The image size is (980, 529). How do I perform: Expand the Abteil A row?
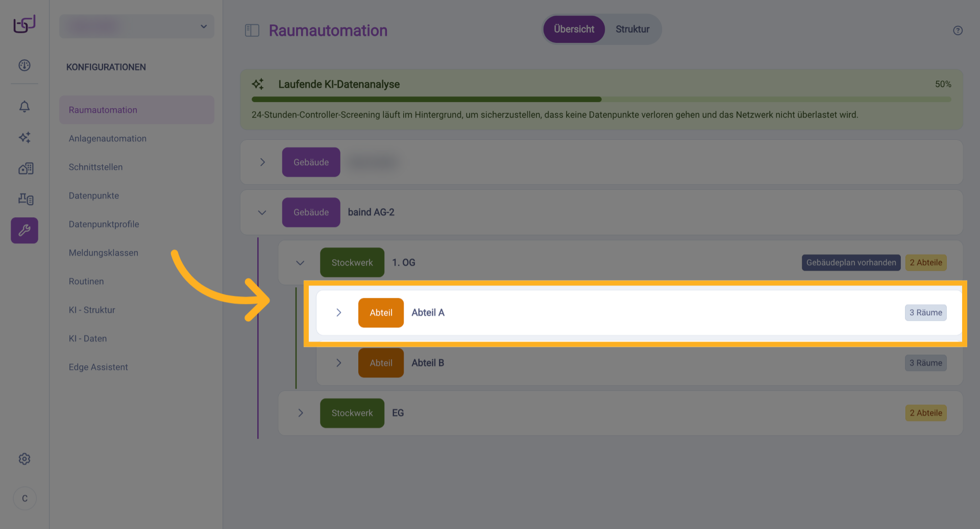click(x=339, y=313)
